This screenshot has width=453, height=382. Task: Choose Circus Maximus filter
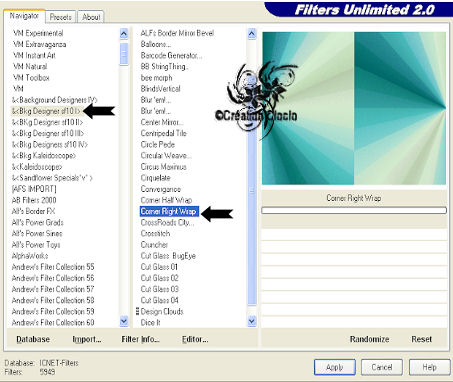coord(163,167)
